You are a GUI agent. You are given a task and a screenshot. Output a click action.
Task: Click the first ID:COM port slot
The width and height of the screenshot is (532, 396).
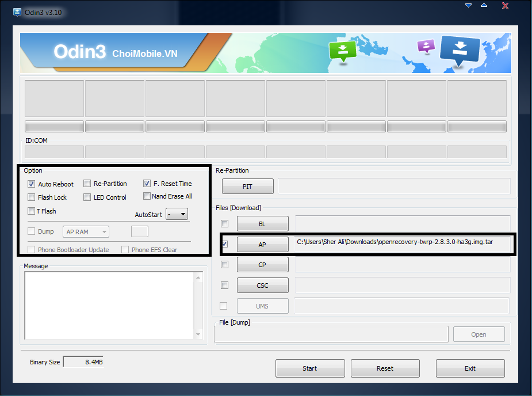click(54, 152)
